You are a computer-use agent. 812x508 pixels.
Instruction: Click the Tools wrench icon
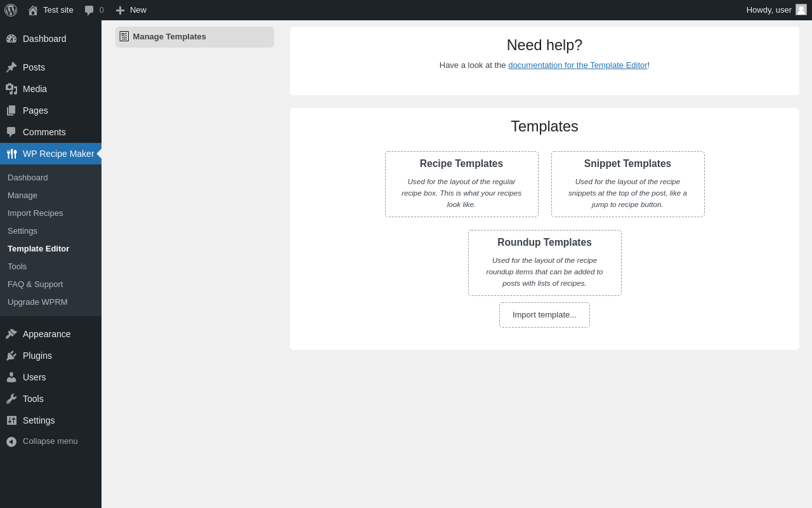pyautogui.click(x=11, y=399)
